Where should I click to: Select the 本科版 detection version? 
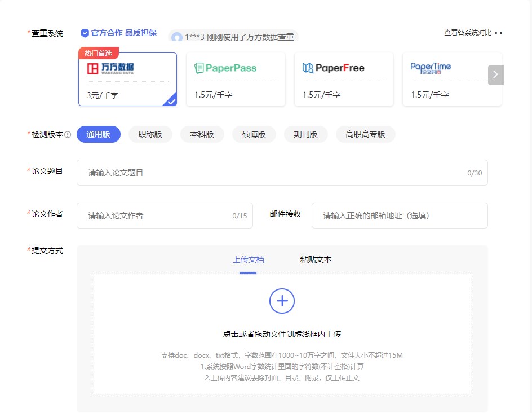(202, 134)
